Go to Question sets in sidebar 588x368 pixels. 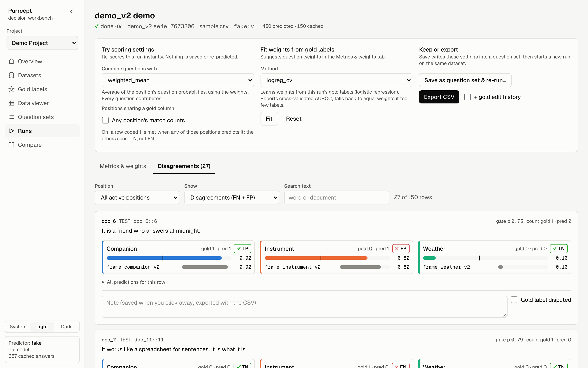[42, 117]
